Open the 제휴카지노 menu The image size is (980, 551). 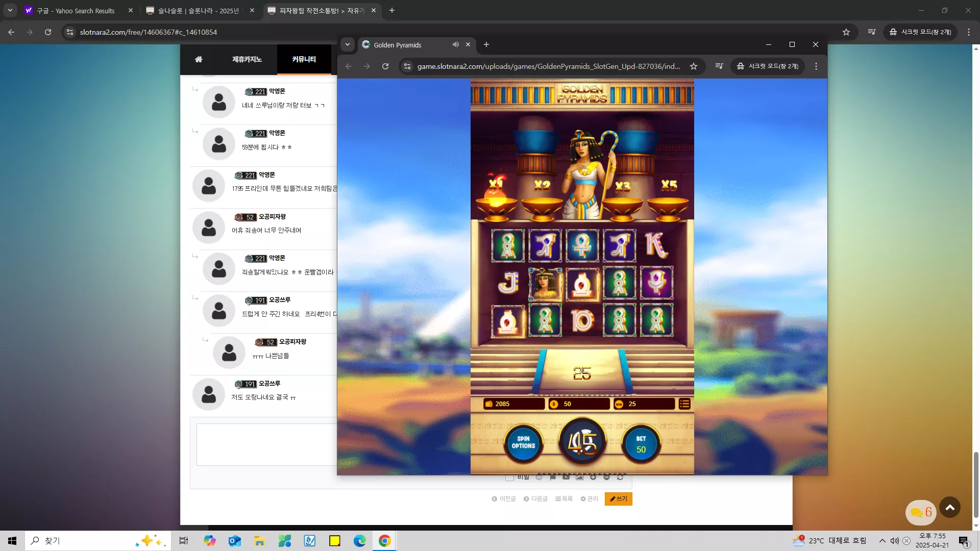[247, 59]
